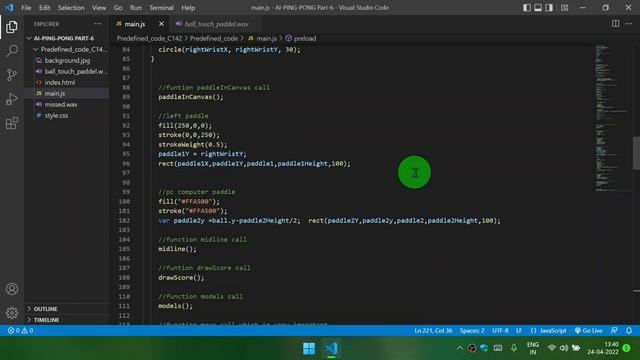Click main.js breadcrumb segment
The height and width of the screenshot is (360, 640).
coord(262,38)
